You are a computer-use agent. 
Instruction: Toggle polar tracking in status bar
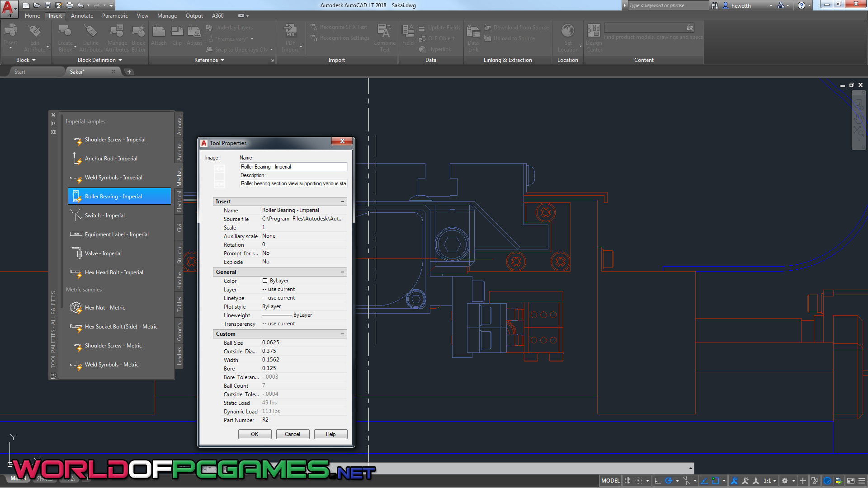(669, 481)
